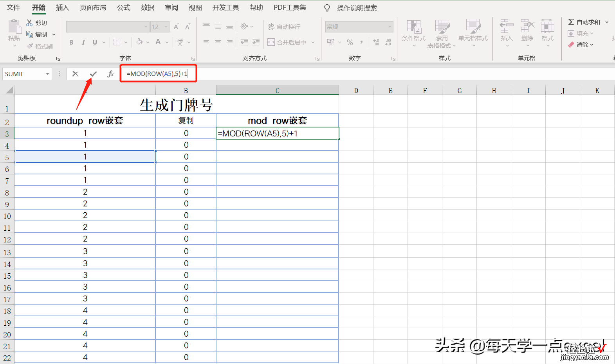Click Format cells (格式) icon

pyautogui.click(x=547, y=26)
